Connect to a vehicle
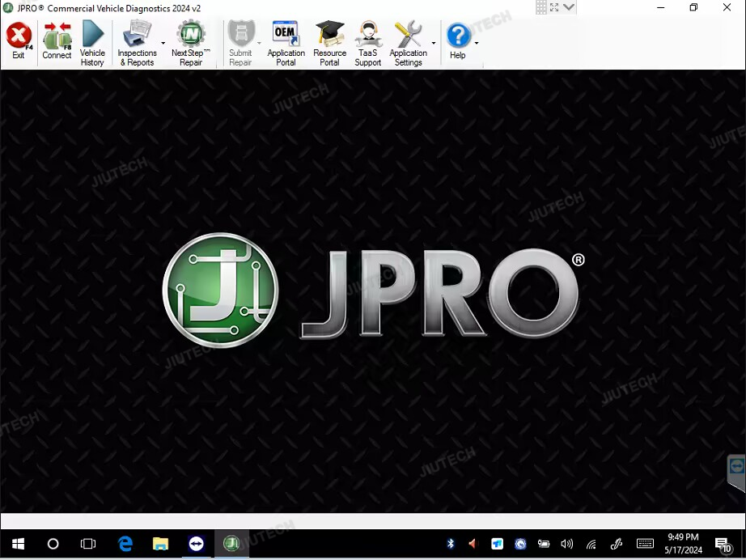 tap(57, 42)
